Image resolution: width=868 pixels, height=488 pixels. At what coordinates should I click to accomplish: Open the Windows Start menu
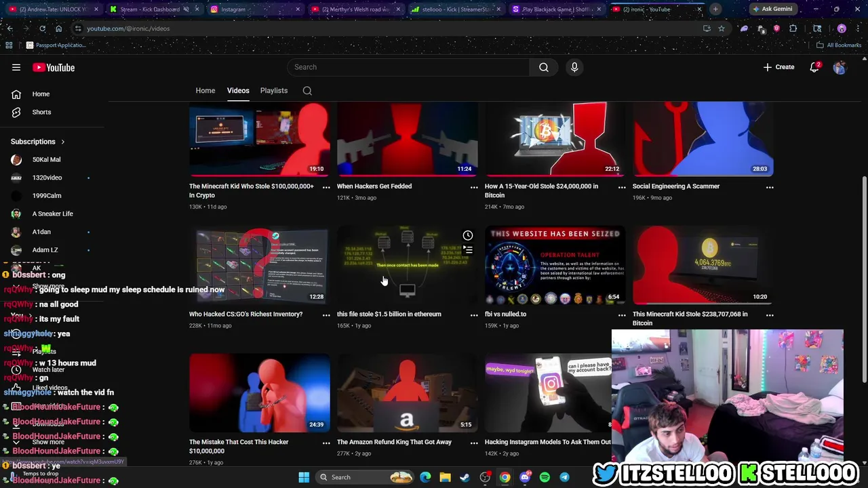click(x=304, y=477)
